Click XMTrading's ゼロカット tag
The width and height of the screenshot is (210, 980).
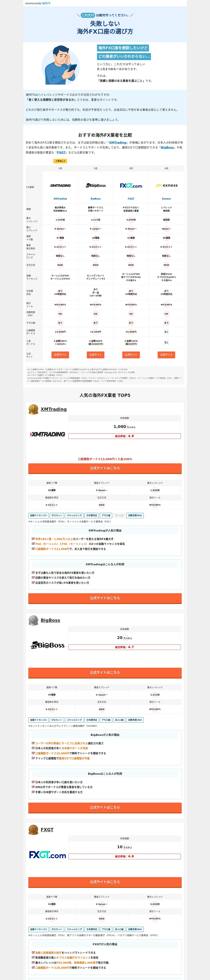coord(57,515)
